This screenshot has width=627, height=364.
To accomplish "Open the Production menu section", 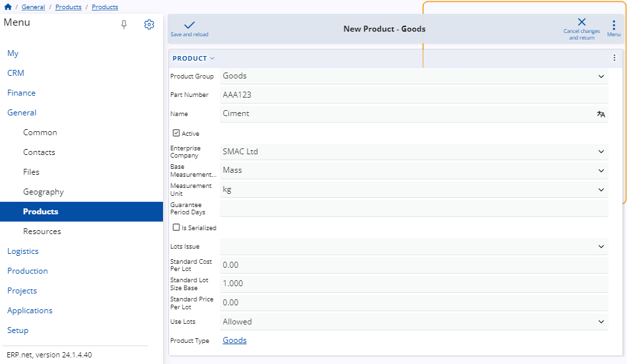I will tap(27, 271).
